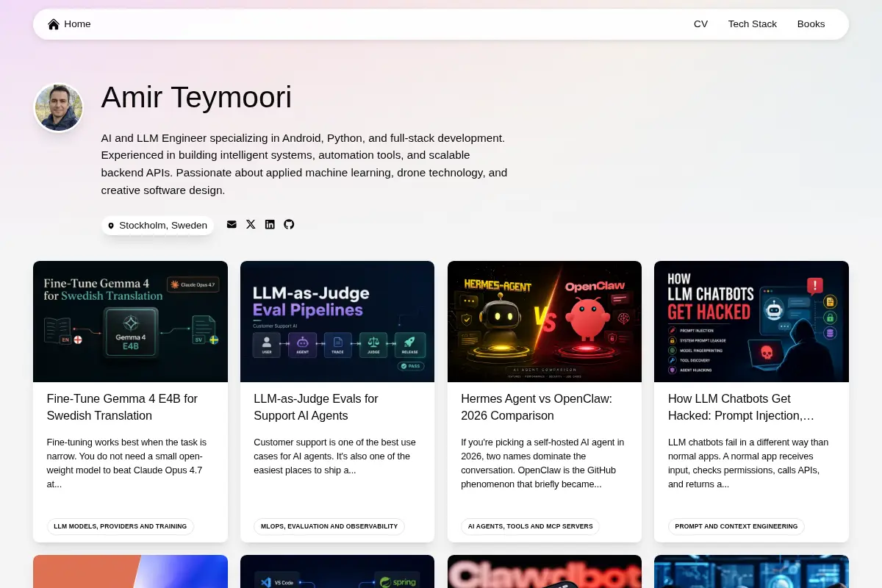Click excerpt starting 'If you're picking a self-hosted'

click(542, 463)
